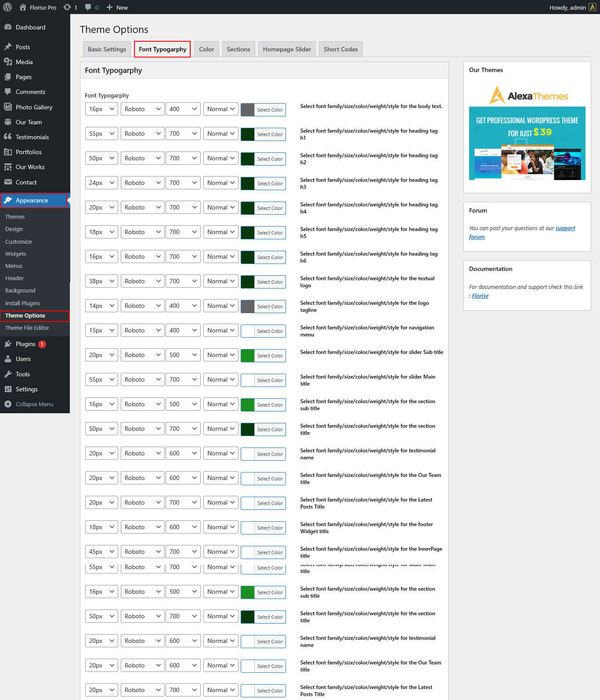This screenshot has width=600, height=700.
Task: Expand the h1 heading font weight dropdown
Action: (183, 134)
